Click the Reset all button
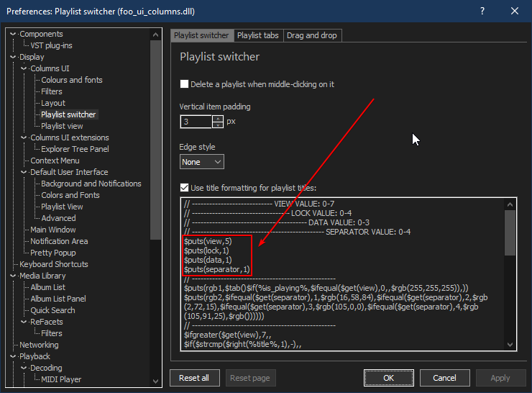 pos(194,378)
